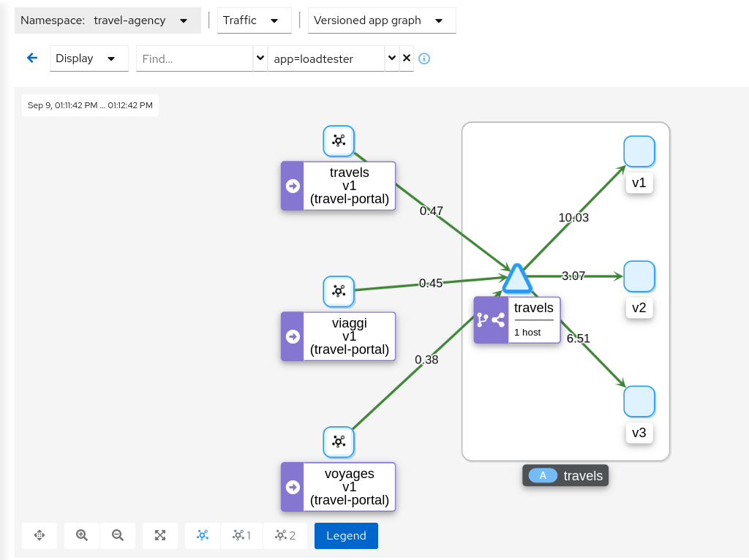The image size is (749, 560).
Task: Fit the graph to screen
Action: click(x=160, y=535)
